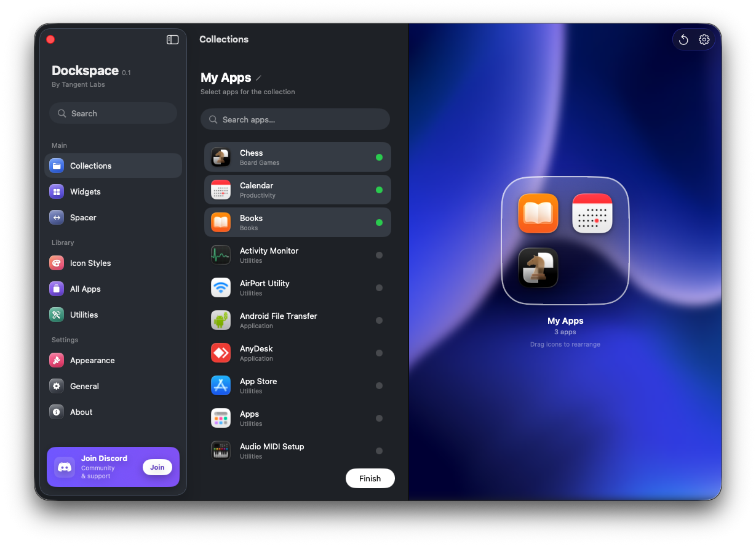Toggle the App Store selection dot on
This screenshot has height=546, width=756.
point(379,386)
